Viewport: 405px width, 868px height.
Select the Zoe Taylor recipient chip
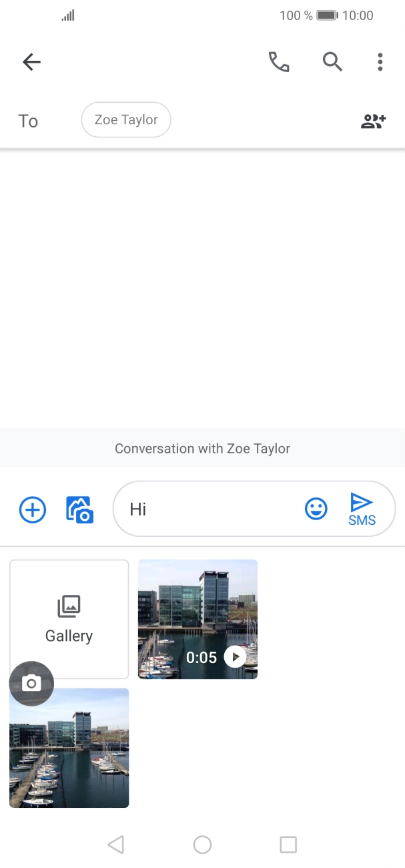coord(126,120)
